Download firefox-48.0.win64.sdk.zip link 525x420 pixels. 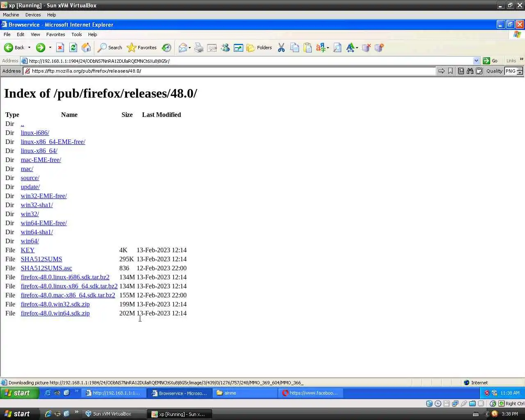[55, 313]
